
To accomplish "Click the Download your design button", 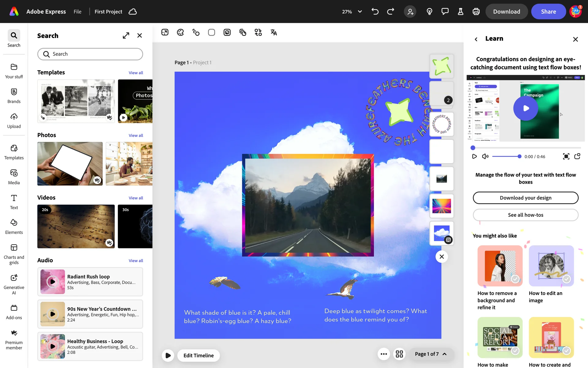I will pyautogui.click(x=526, y=198).
